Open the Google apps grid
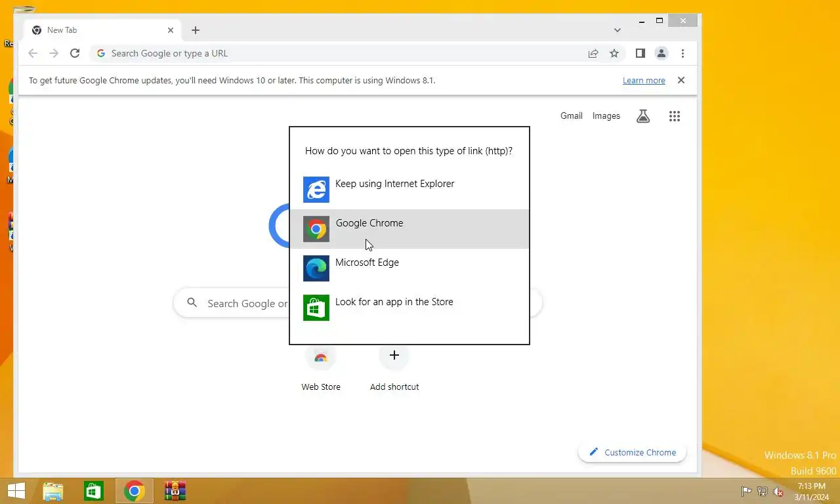This screenshot has height=504, width=840. pos(675,116)
